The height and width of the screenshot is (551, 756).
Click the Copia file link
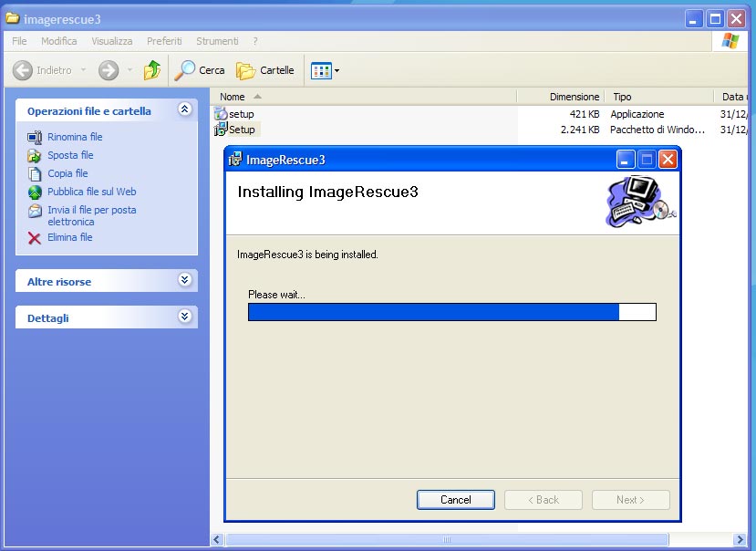click(67, 173)
